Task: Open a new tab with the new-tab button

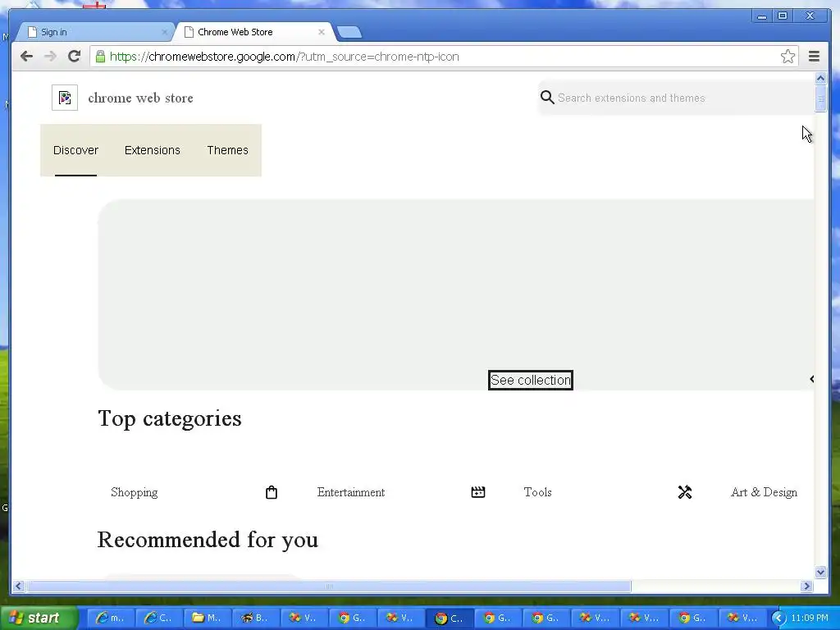Action: 349,33
